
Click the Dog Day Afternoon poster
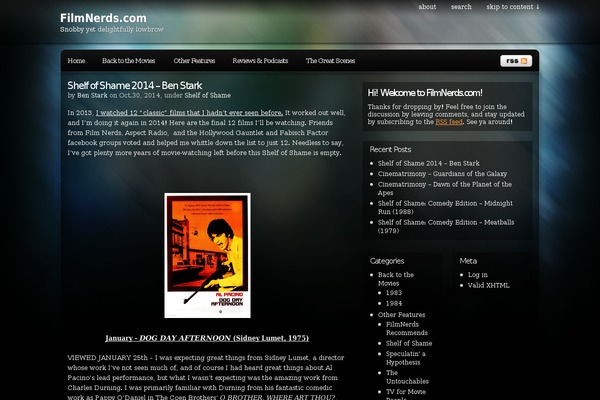click(207, 255)
